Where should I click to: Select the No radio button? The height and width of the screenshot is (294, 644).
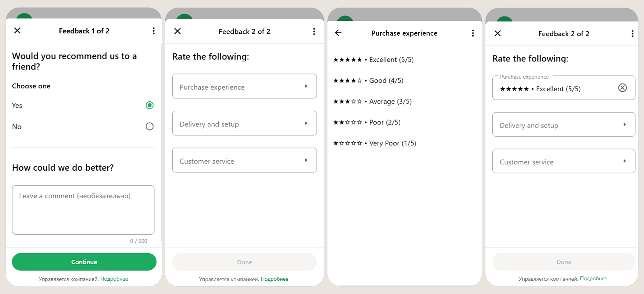[150, 126]
